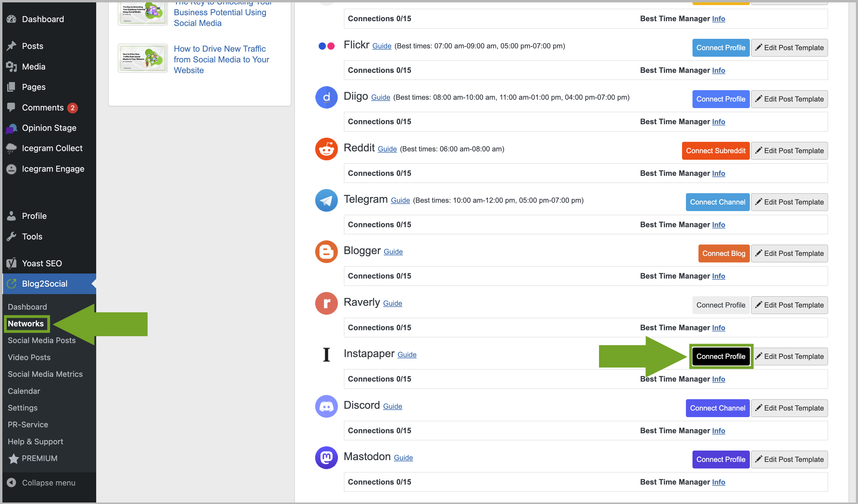The width and height of the screenshot is (858, 504).
Task: Click the Diigo network logo
Action: click(x=327, y=97)
